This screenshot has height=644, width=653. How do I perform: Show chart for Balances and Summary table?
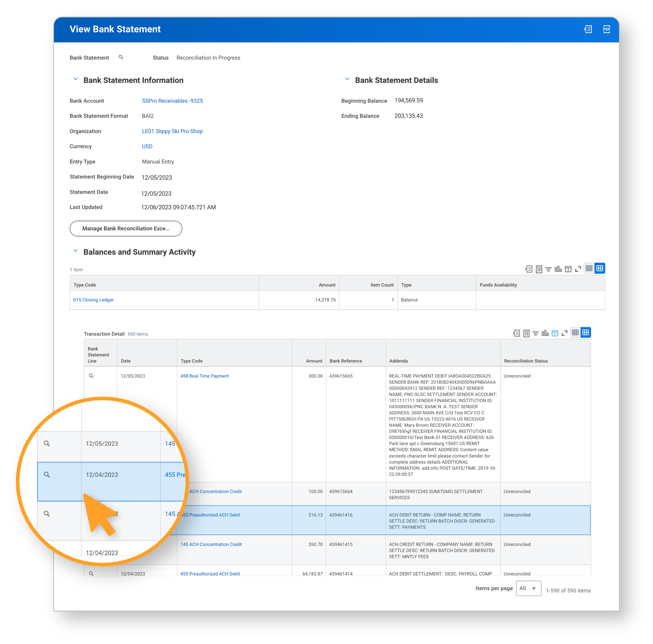[558, 269]
